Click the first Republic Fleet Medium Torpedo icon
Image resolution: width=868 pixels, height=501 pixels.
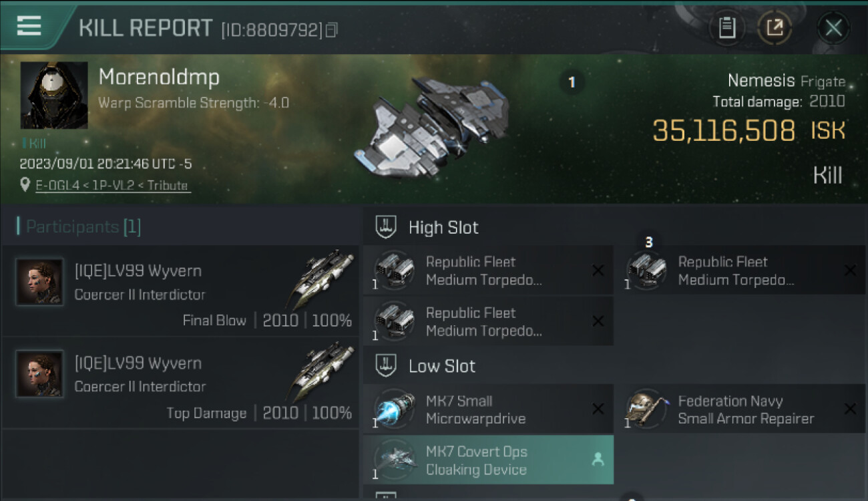[x=394, y=270]
